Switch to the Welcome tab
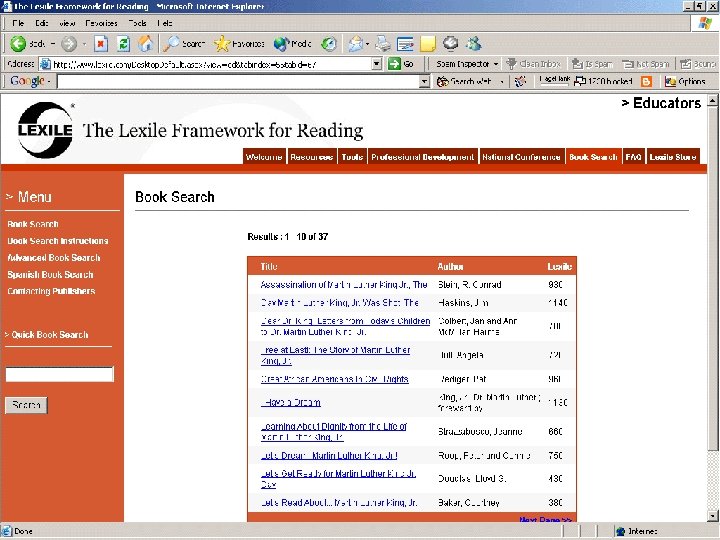 [x=264, y=157]
